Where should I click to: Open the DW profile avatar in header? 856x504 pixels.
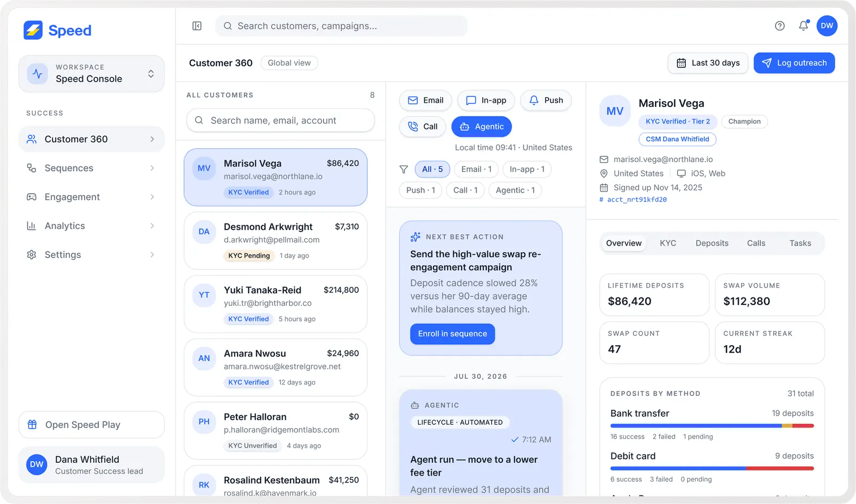coord(827,26)
